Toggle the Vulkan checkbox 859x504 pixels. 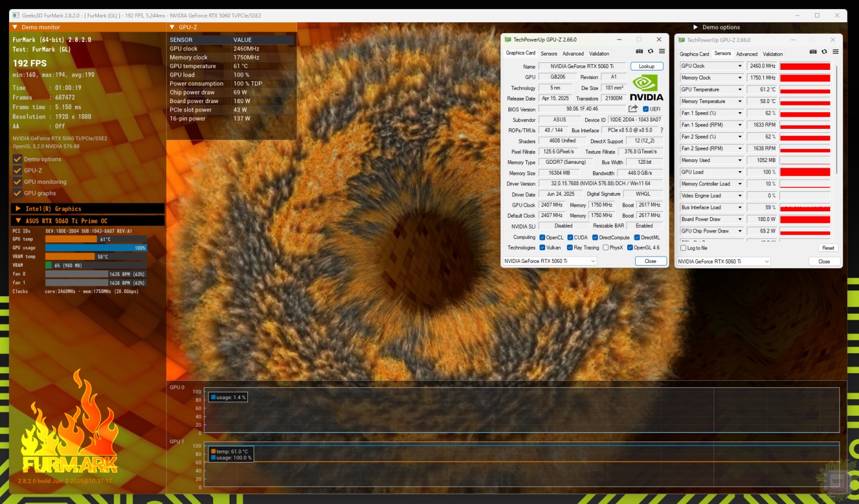542,247
